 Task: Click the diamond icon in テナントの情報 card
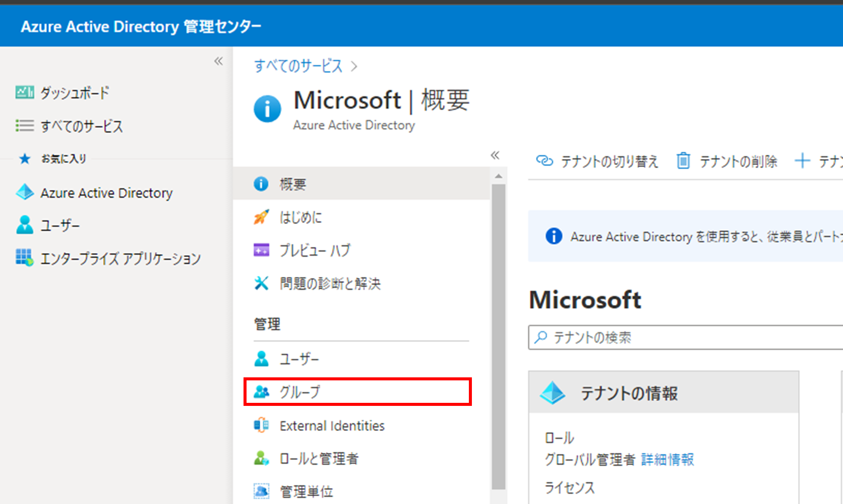point(552,392)
